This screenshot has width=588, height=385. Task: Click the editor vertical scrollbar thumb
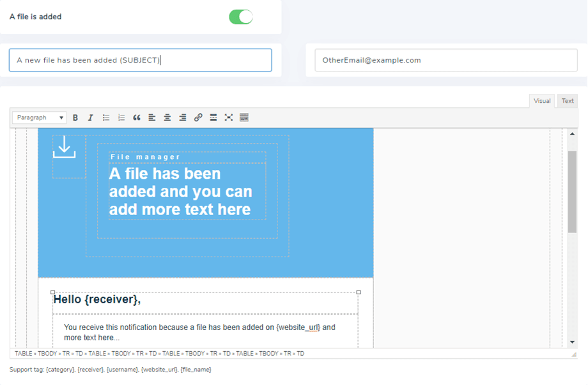point(572,192)
